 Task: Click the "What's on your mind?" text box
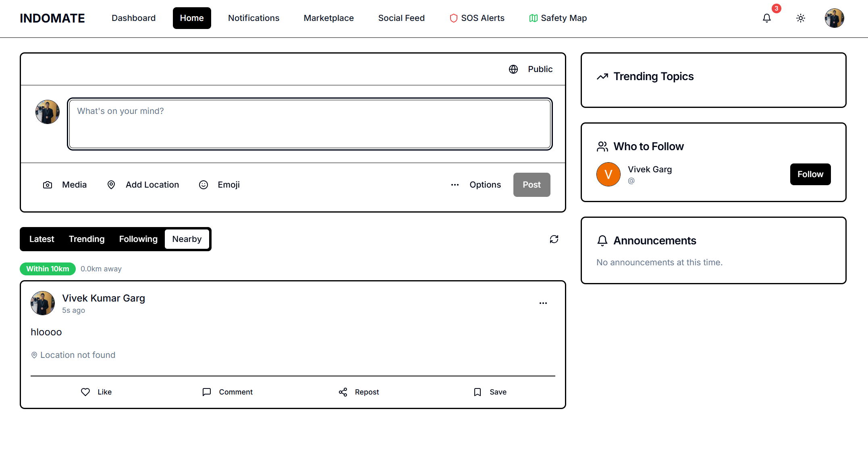click(x=309, y=124)
